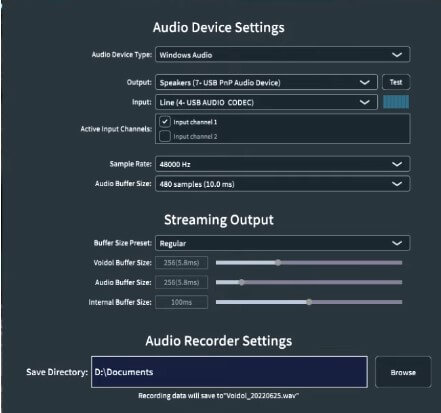Viewport: 441px width, 413px height.
Task: Enable Input channel 2 checkbox
Action: [x=165, y=136]
